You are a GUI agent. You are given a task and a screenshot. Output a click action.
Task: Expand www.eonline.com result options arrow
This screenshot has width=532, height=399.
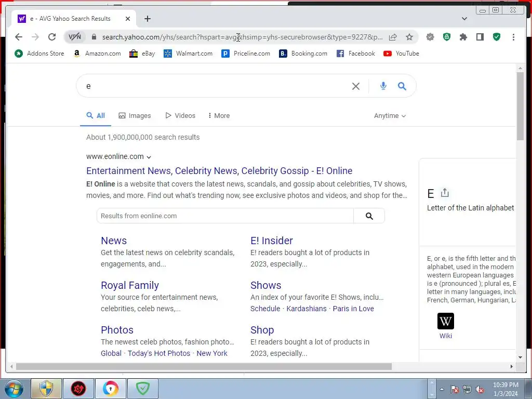click(x=149, y=157)
